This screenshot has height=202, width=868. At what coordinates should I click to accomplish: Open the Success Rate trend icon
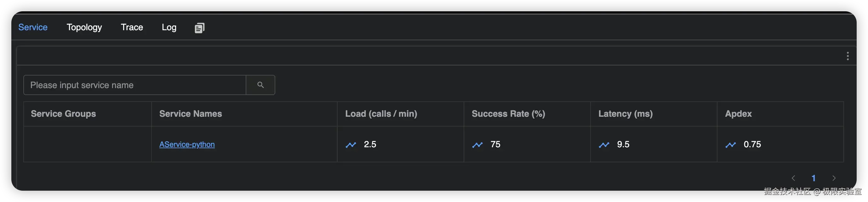click(x=477, y=145)
